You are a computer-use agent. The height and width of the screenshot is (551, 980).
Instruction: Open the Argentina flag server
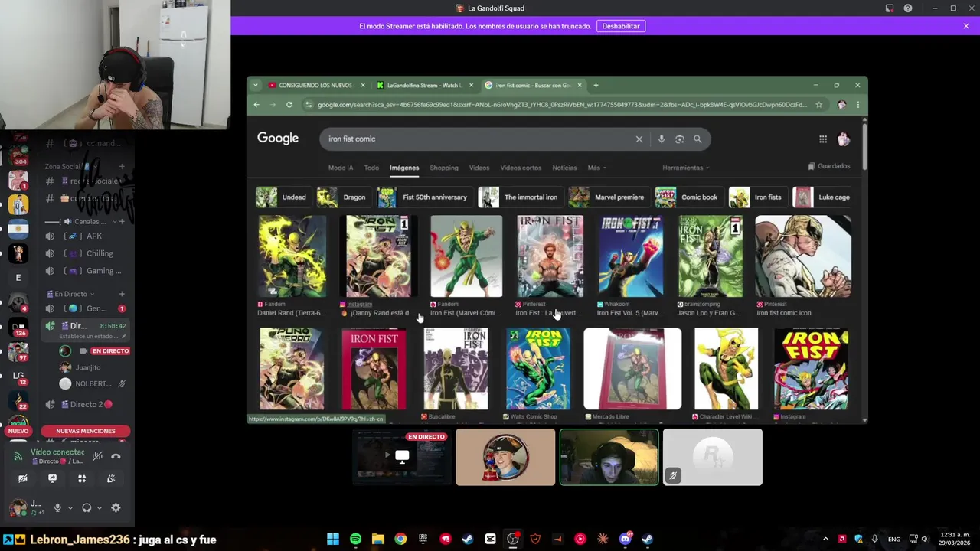(x=18, y=229)
